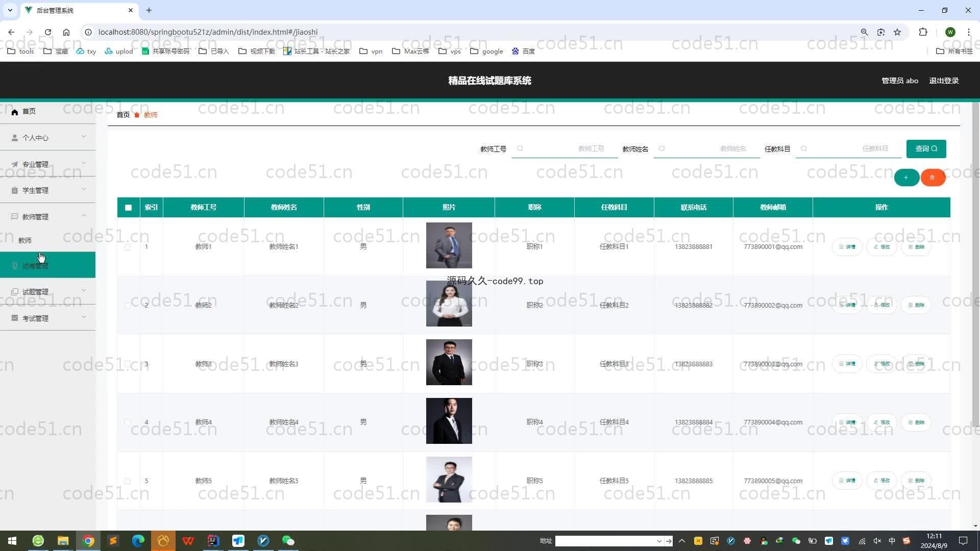Open the Windows Start menu
Viewport: 980px width, 551px height.
tap(12, 541)
